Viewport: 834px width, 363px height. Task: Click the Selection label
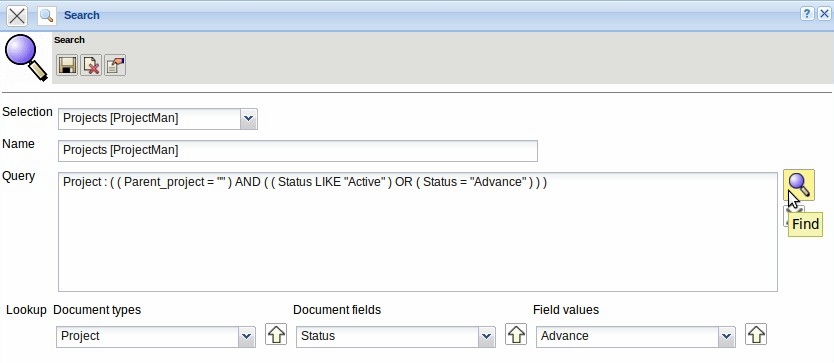click(27, 112)
